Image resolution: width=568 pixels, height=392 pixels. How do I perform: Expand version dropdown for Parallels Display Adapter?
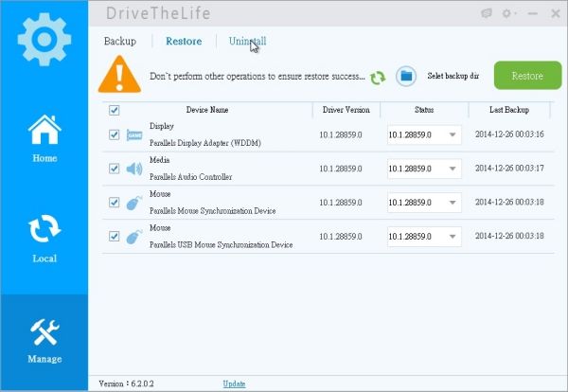pyautogui.click(x=452, y=135)
